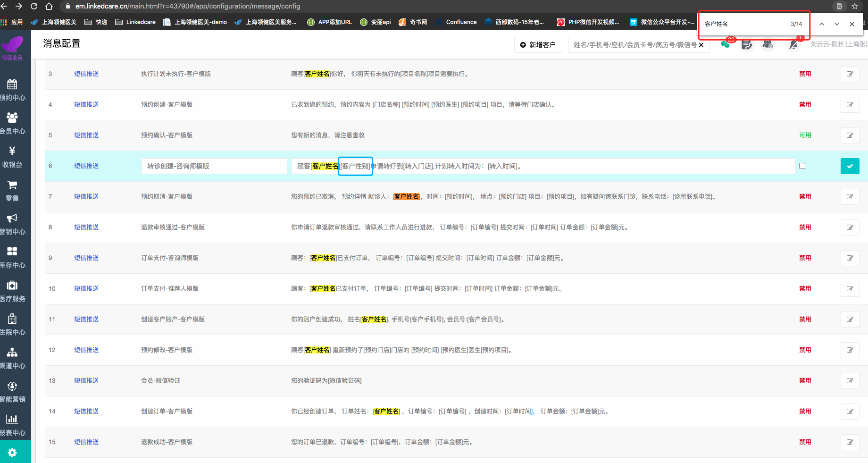This screenshot has height=463, width=868.
Task: Edit row 8 退款审核通过-客户模版
Action: (850, 227)
